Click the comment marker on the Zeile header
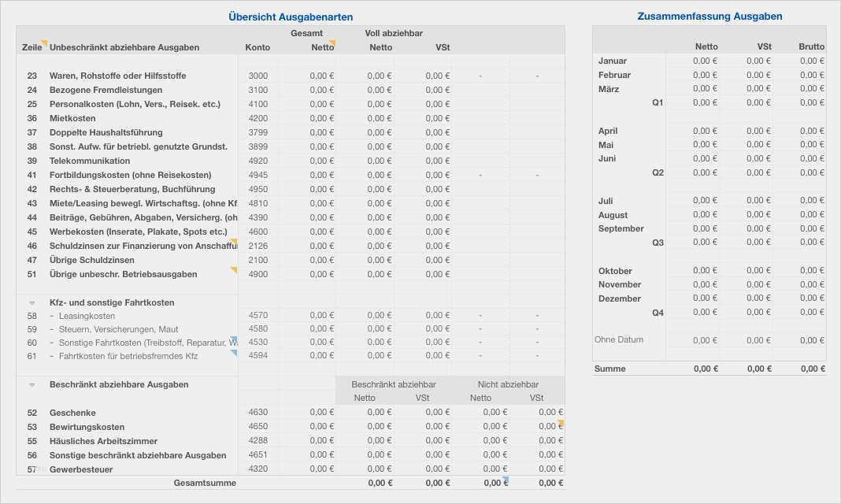Viewport: 841px width, 504px height. [45, 43]
